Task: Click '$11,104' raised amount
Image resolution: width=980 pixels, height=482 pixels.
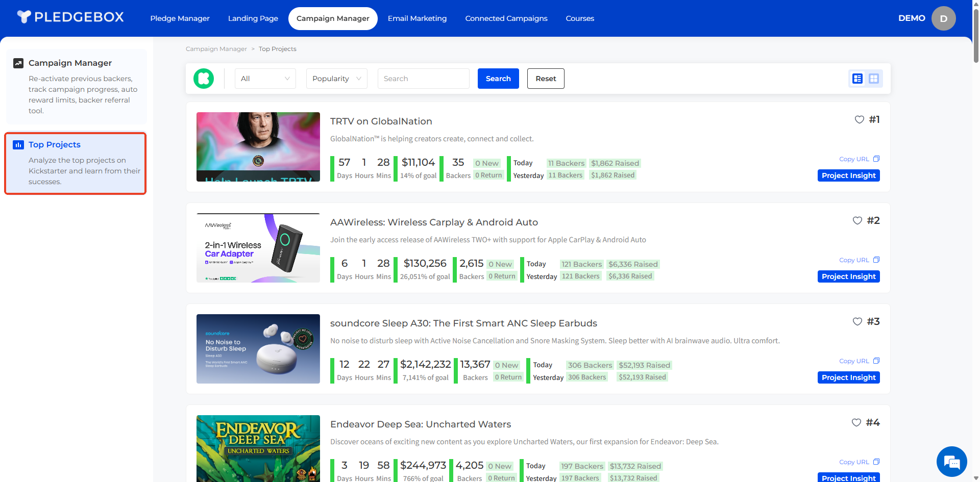Action: tap(418, 162)
